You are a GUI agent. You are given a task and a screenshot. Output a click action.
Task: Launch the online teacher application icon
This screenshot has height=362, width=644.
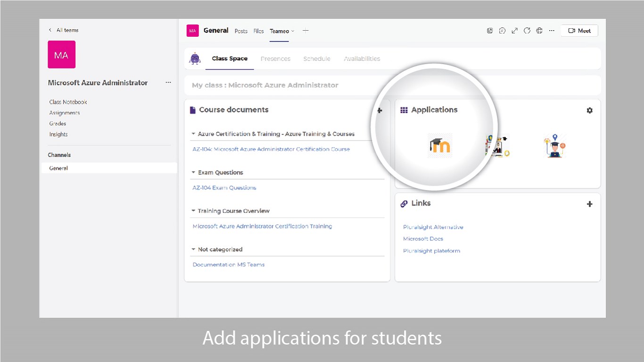click(x=497, y=146)
